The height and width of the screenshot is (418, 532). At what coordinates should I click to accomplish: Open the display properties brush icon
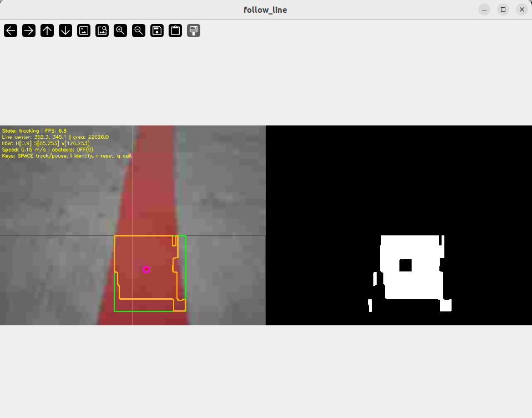tap(194, 31)
